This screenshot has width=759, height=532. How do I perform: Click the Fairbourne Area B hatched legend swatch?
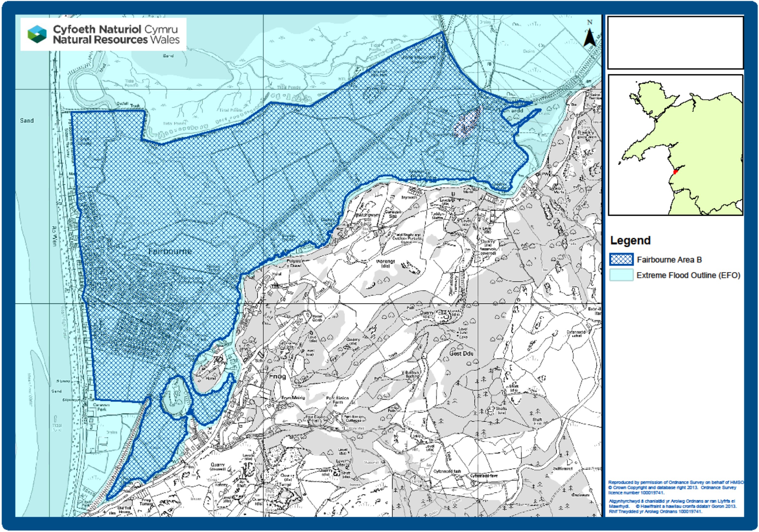coord(622,260)
